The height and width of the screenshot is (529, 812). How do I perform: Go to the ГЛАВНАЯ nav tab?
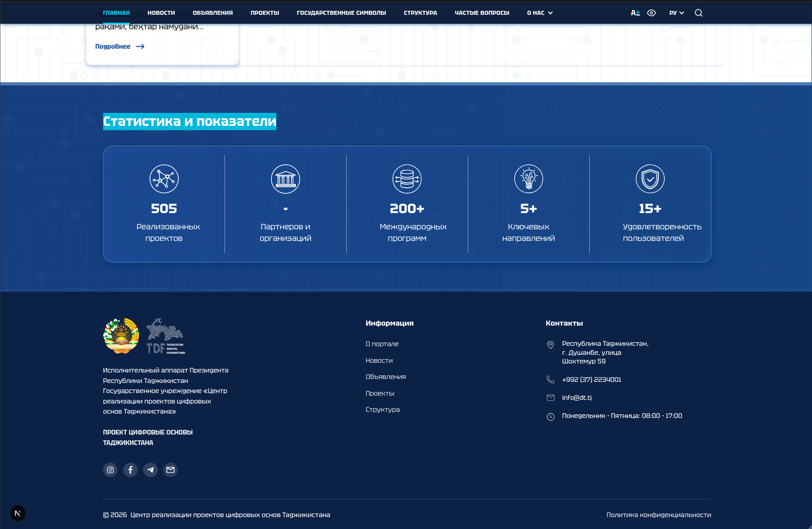pos(116,13)
